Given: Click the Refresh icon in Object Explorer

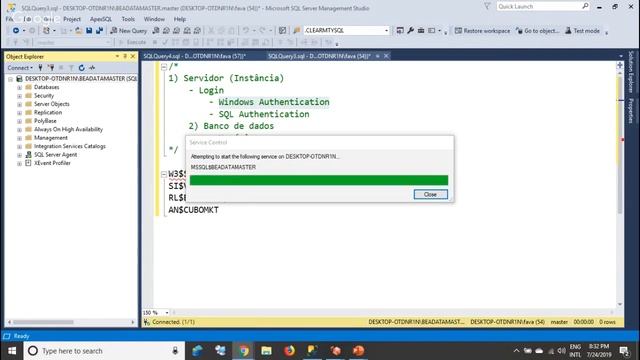Looking at the screenshot, I should pos(82,68).
